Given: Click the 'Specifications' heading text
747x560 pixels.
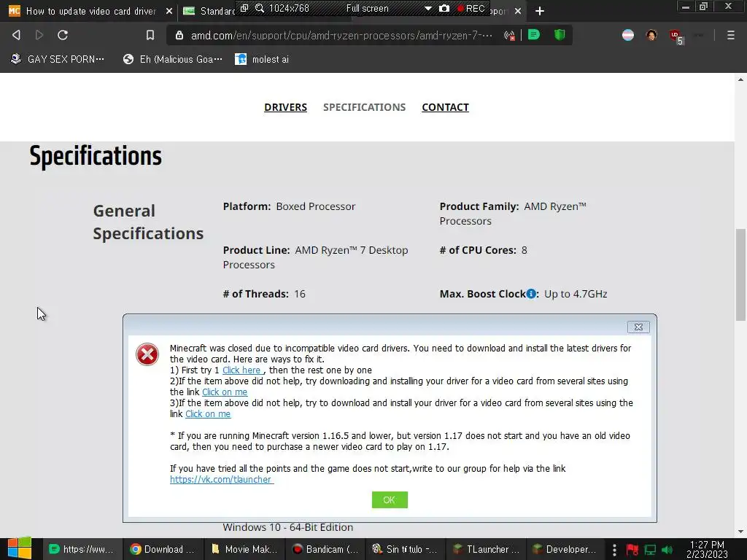Looking at the screenshot, I should coord(96,156).
